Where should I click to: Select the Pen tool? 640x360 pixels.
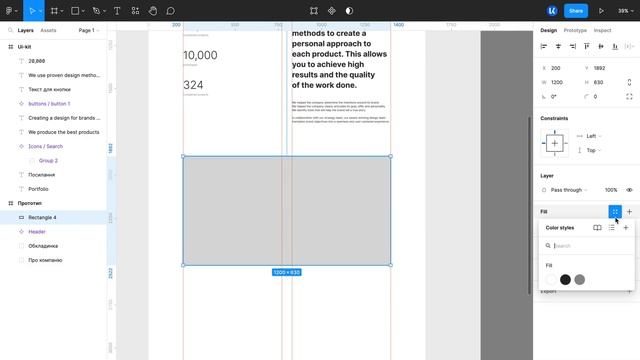tap(96, 11)
